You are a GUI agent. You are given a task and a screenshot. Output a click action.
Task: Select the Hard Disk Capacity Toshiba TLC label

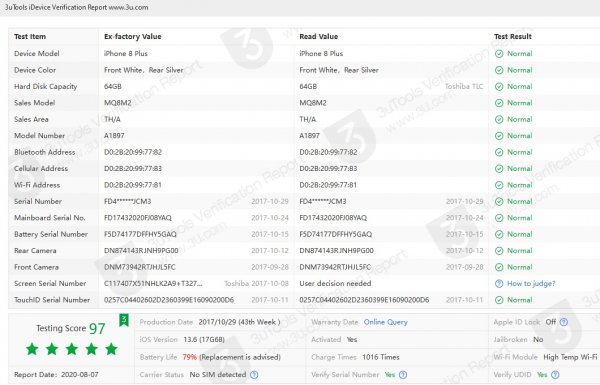click(x=464, y=86)
